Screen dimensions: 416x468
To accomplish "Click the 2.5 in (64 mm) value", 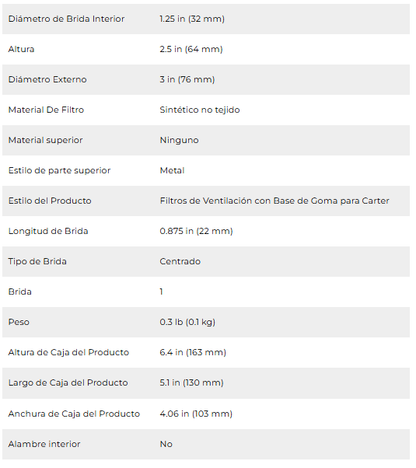I will pos(191,49).
